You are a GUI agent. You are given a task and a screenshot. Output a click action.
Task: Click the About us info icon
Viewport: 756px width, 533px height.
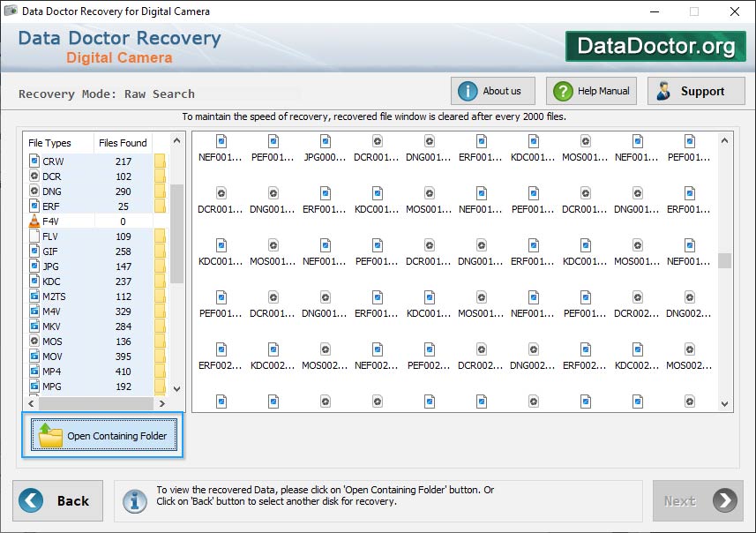468,91
